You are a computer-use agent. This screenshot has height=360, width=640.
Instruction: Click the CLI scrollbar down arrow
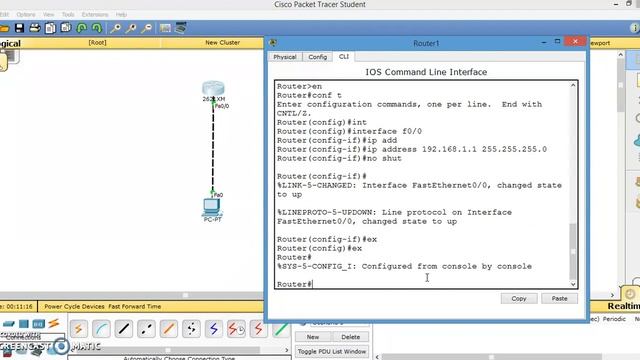(573, 284)
